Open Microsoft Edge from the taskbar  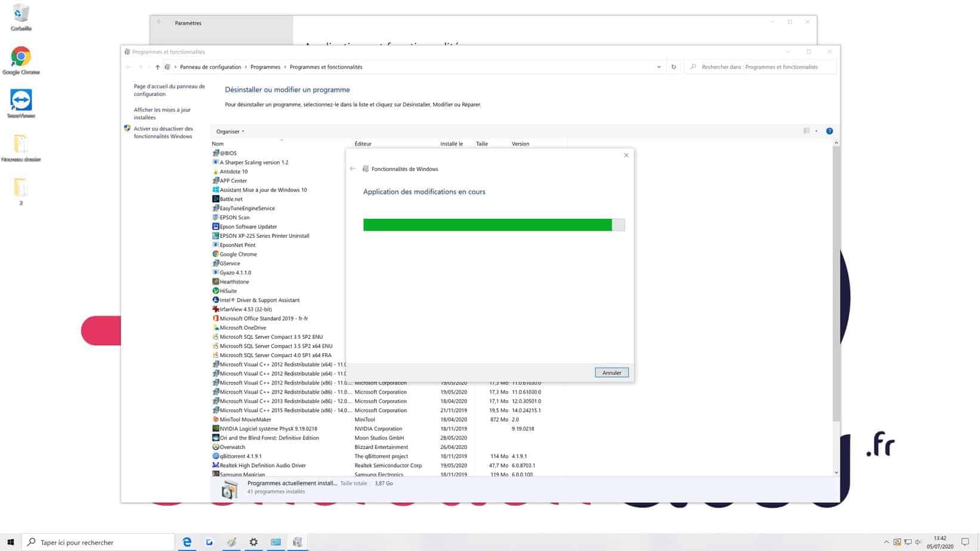coord(187,542)
